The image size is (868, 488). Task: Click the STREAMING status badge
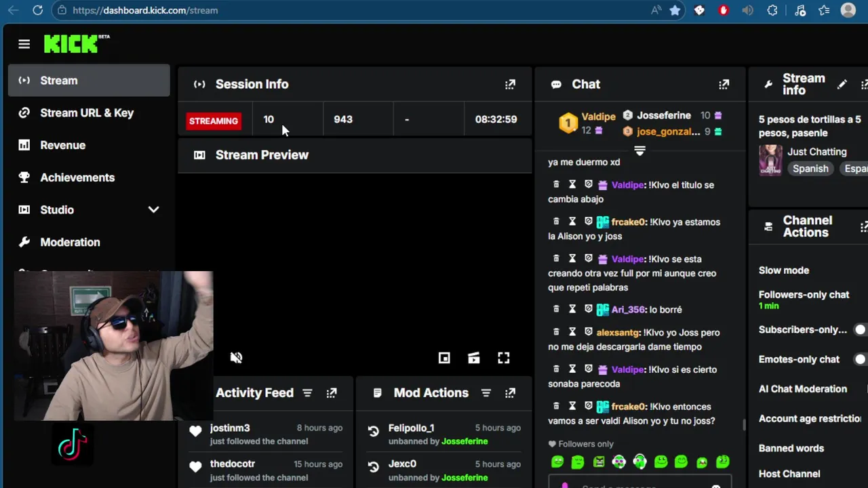(x=214, y=121)
